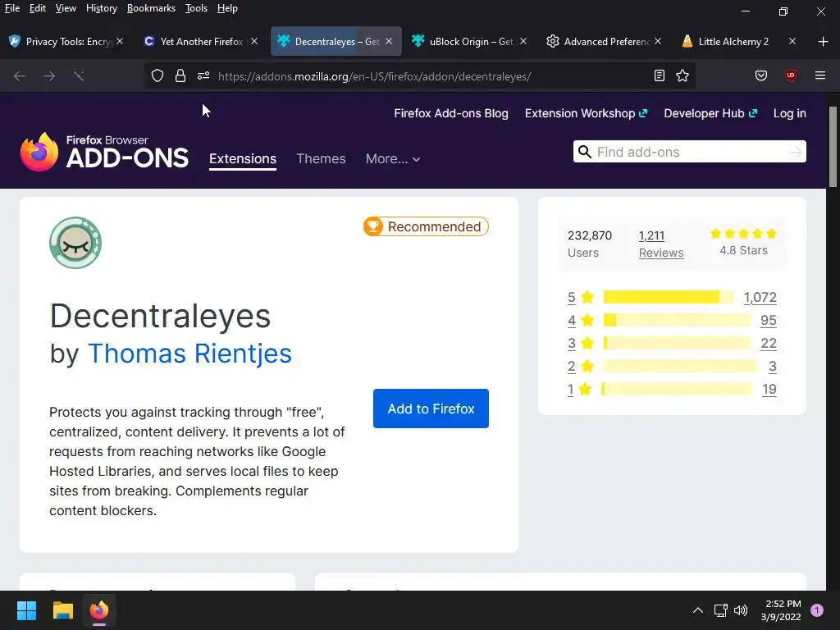Click the Recommended badge
840x630 pixels.
(x=426, y=226)
